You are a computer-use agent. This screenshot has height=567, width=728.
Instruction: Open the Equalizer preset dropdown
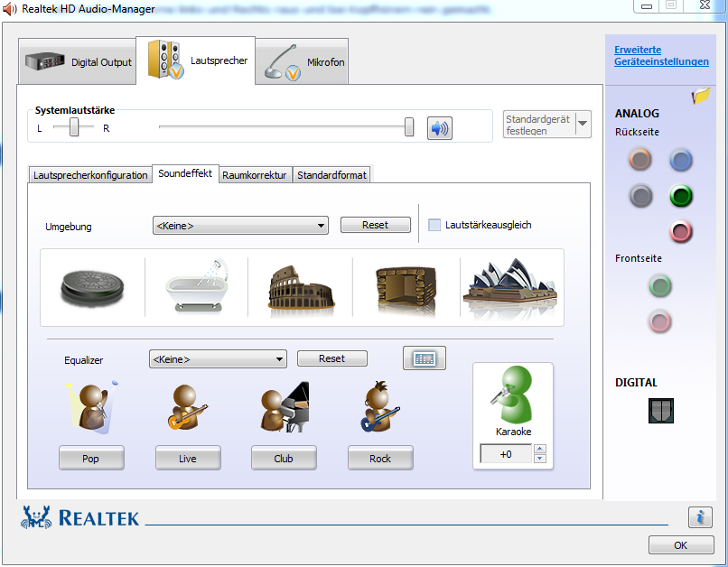218,359
